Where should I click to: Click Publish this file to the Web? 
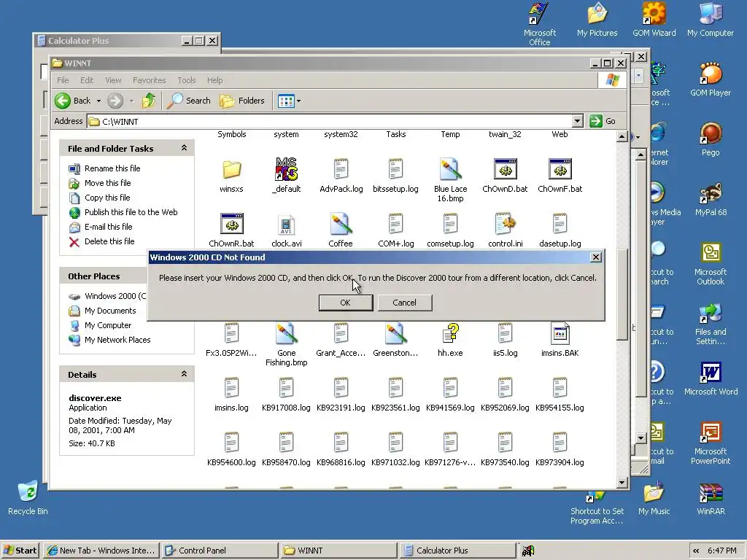131,212
